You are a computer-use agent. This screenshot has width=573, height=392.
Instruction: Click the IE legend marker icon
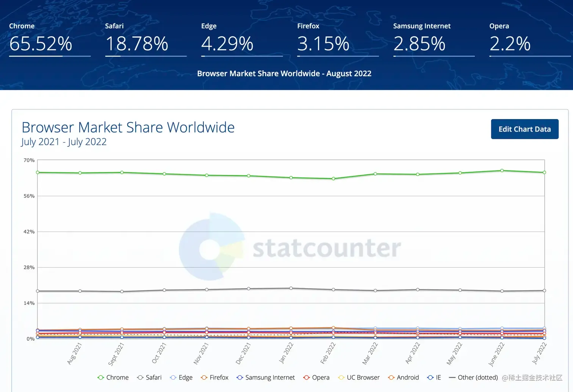point(430,378)
